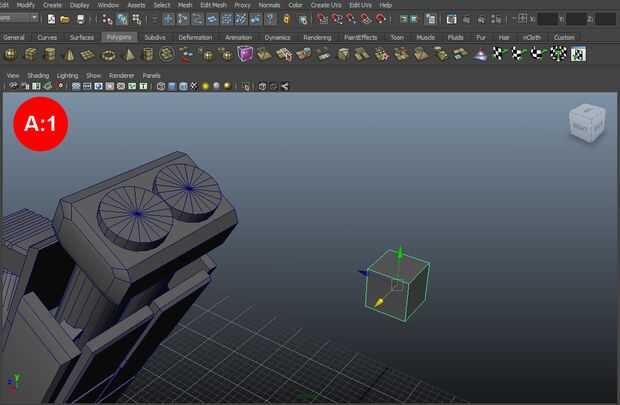This screenshot has height=405, width=620.
Task: Click the Open Scene folder icon
Action: point(65,19)
